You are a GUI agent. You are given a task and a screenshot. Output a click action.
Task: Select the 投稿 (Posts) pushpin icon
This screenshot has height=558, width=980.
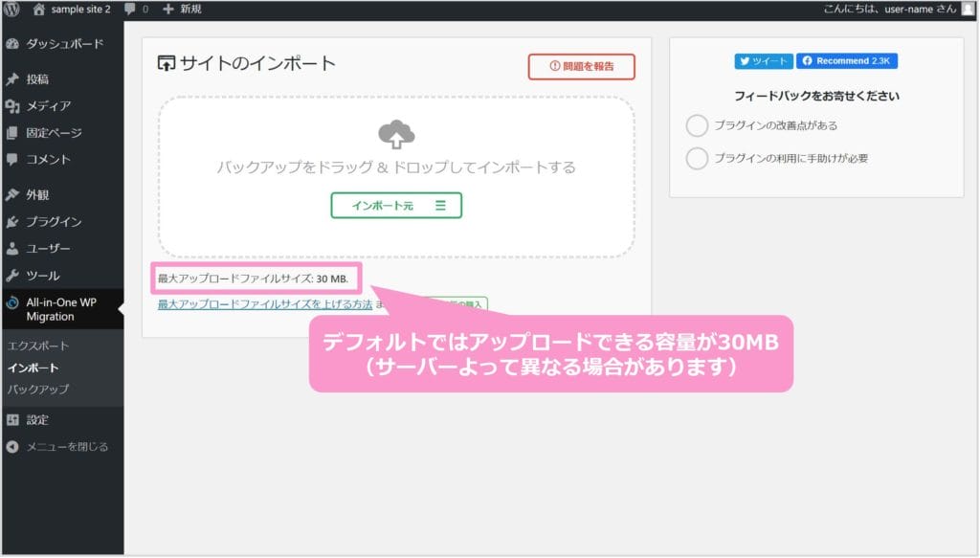point(12,79)
